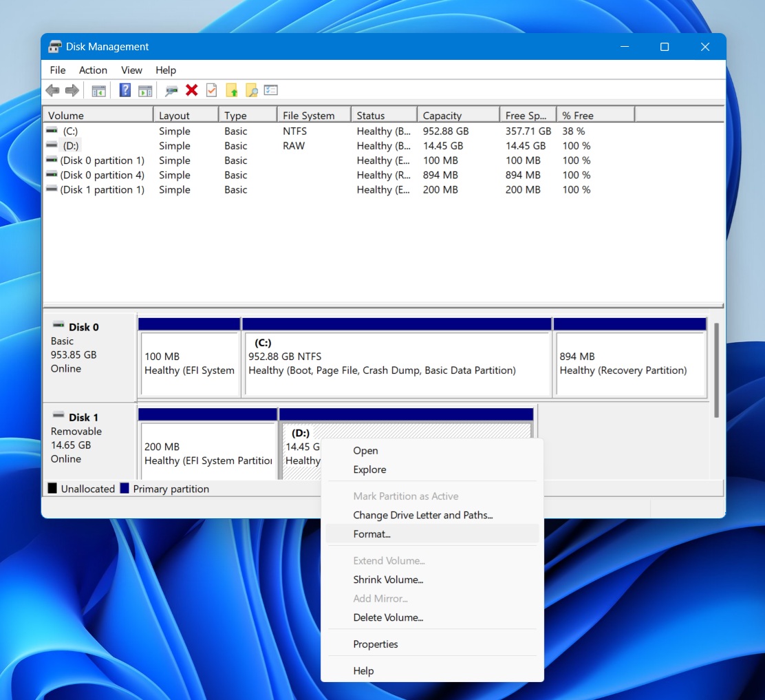Click grayed Extend Volume... entry
This screenshot has height=700, width=765.
click(x=432, y=560)
